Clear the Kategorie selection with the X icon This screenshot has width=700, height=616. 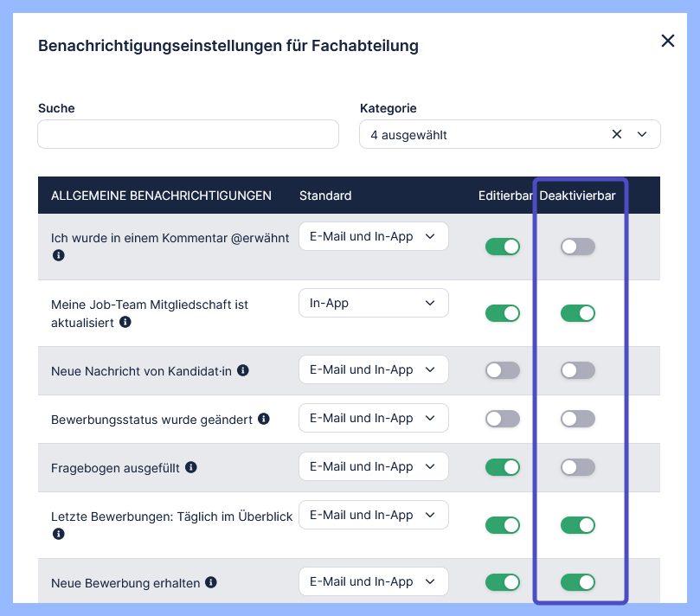coord(617,134)
